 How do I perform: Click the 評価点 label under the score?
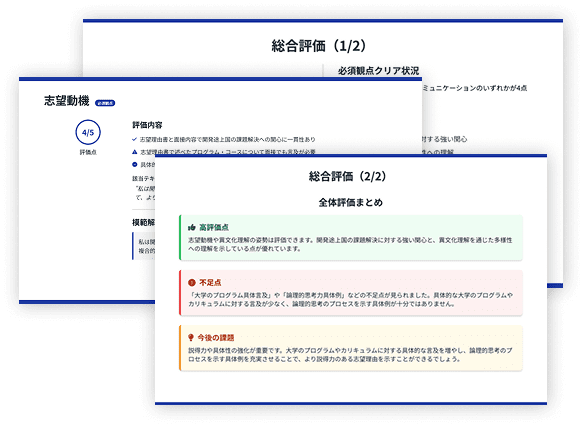(88, 152)
